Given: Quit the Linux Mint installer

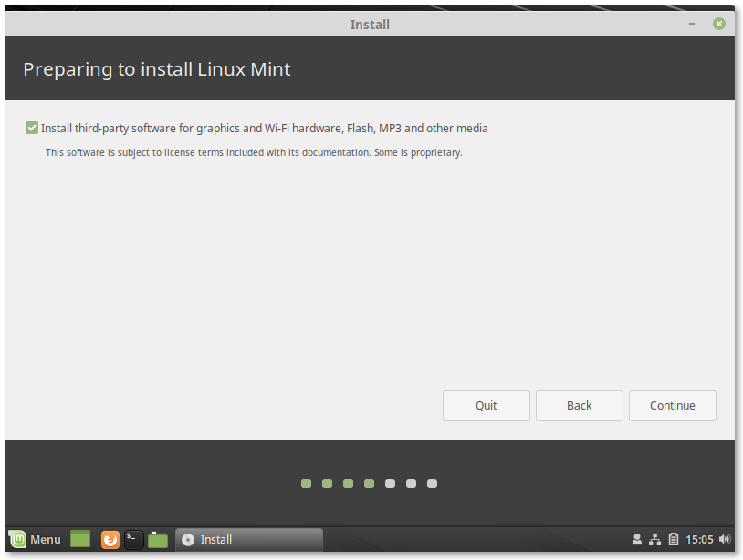Looking at the screenshot, I should click(487, 406).
